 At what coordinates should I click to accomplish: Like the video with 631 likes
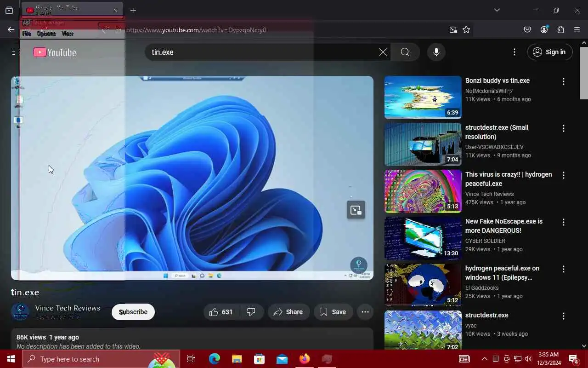pos(221,312)
